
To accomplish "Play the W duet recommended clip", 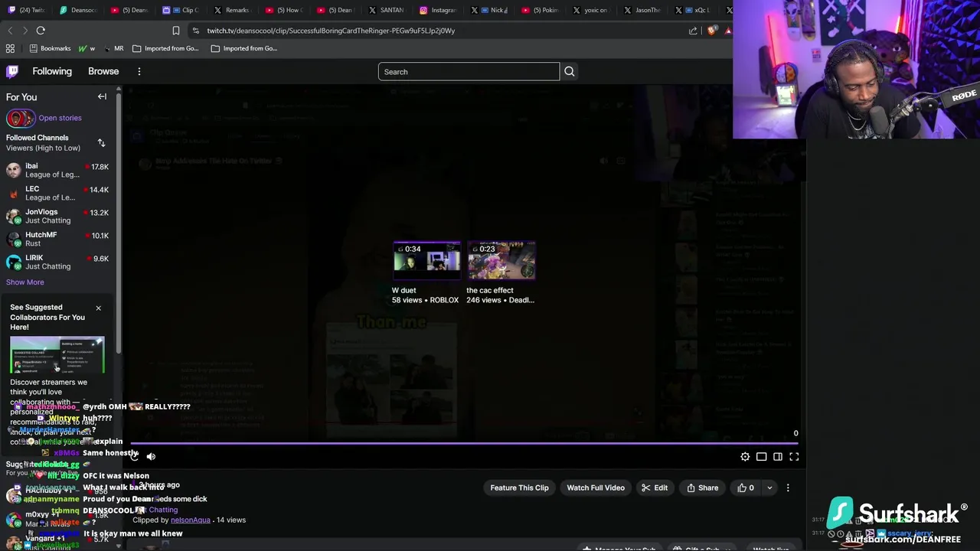I will pyautogui.click(x=426, y=260).
